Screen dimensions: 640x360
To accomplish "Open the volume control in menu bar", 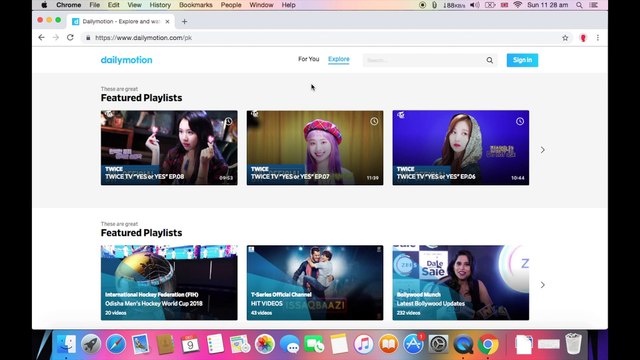I will coord(475,5).
